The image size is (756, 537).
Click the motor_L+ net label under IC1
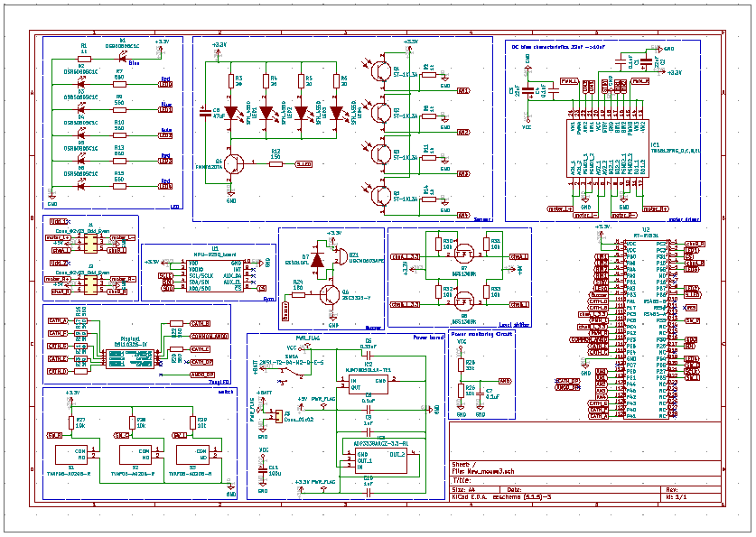(560, 209)
